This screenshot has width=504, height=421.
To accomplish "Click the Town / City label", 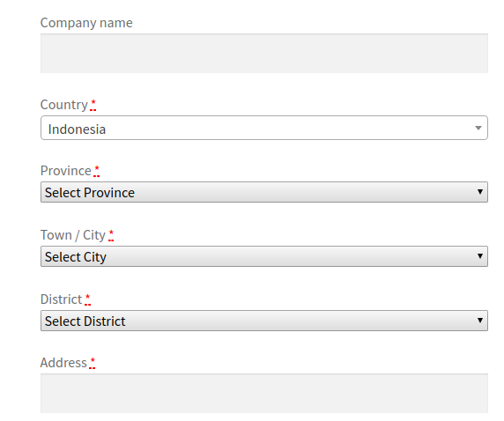I will [x=73, y=235].
